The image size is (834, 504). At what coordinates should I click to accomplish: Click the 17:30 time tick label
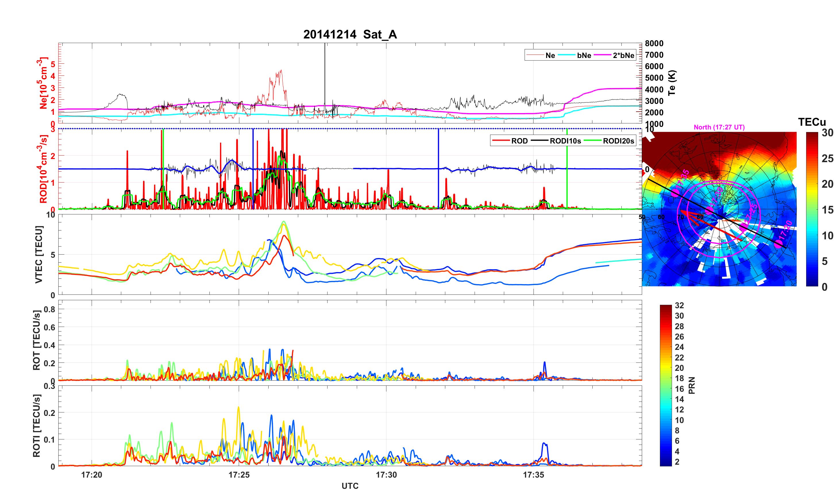[x=386, y=474]
